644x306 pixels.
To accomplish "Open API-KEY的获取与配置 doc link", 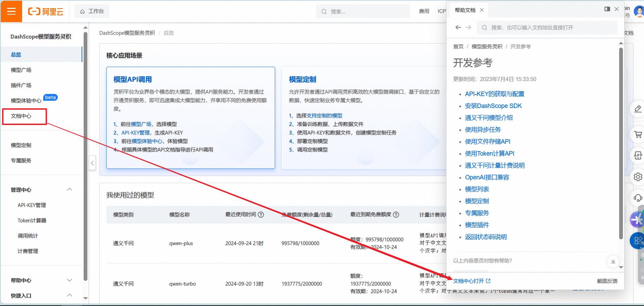I will [494, 94].
